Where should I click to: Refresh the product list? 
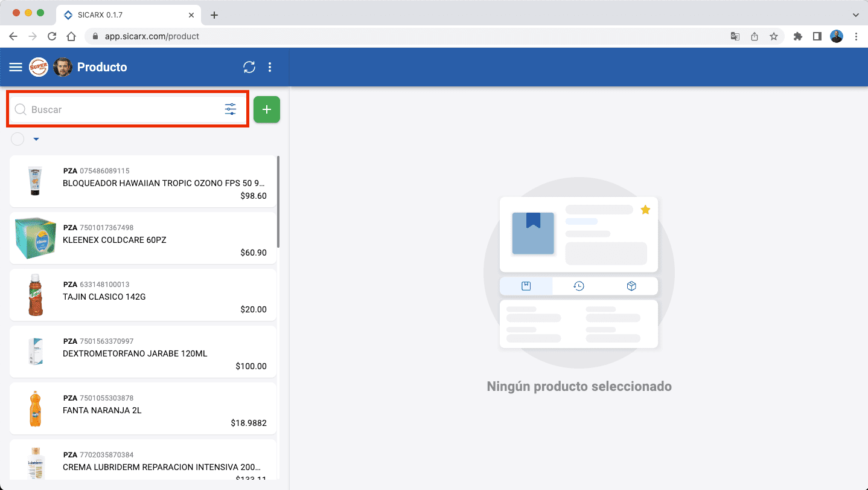click(249, 67)
